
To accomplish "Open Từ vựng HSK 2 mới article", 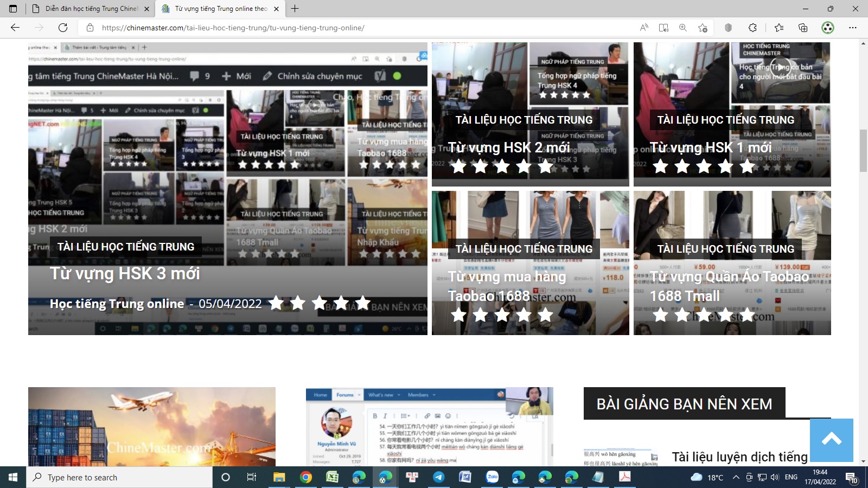I will click(508, 147).
